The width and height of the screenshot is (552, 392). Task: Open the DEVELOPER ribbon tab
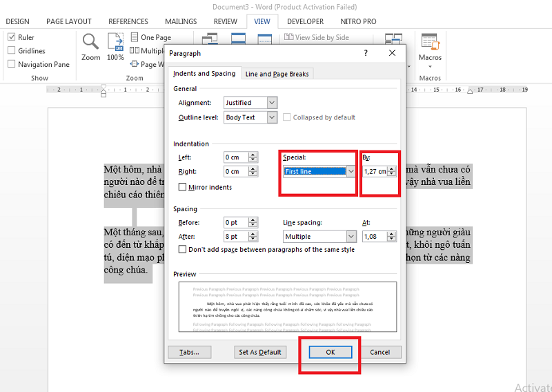click(x=305, y=21)
